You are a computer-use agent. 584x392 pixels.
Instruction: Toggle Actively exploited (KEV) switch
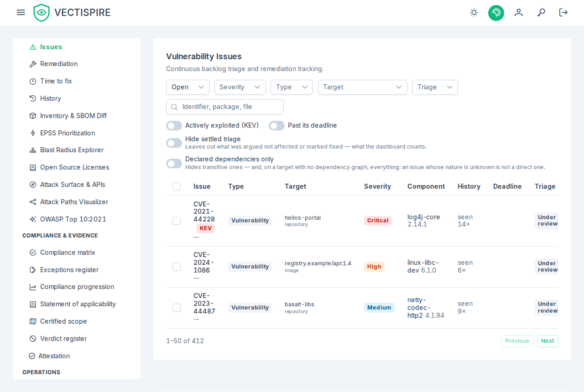174,125
